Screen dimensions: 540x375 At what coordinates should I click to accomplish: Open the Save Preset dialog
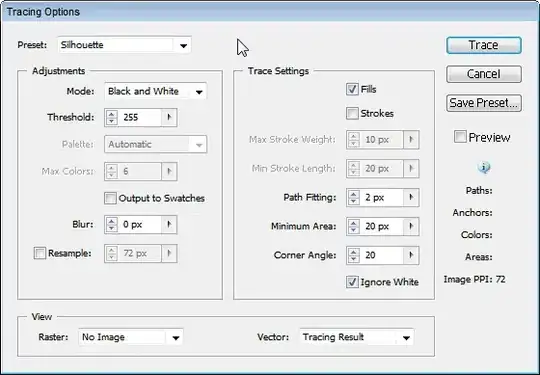(x=484, y=103)
